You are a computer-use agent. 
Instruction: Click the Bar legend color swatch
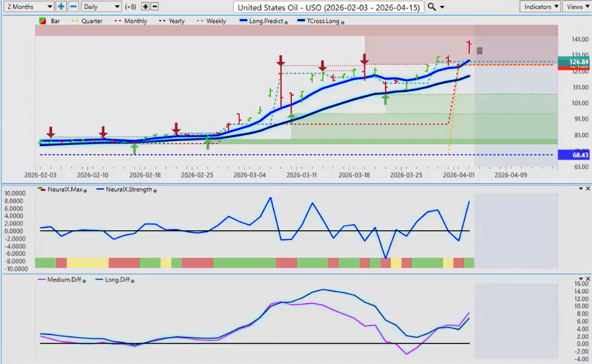tap(42, 21)
